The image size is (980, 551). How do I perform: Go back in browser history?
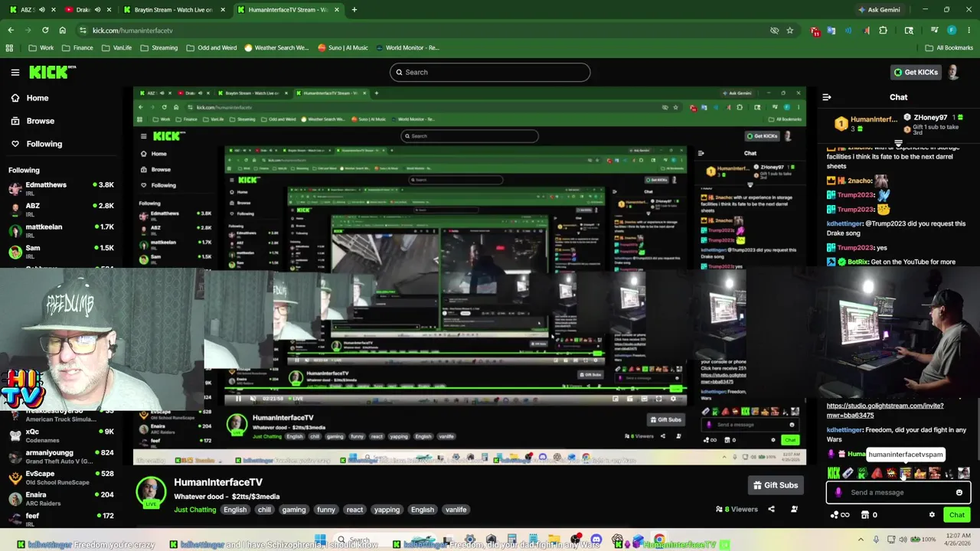click(x=11, y=31)
